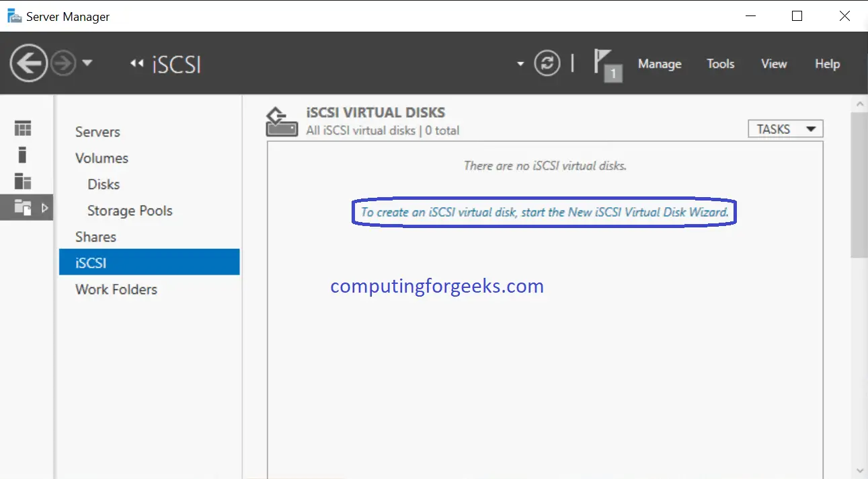Click the back navigation arrow
The width and height of the screenshot is (868, 479).
click(x=28, y=63)
